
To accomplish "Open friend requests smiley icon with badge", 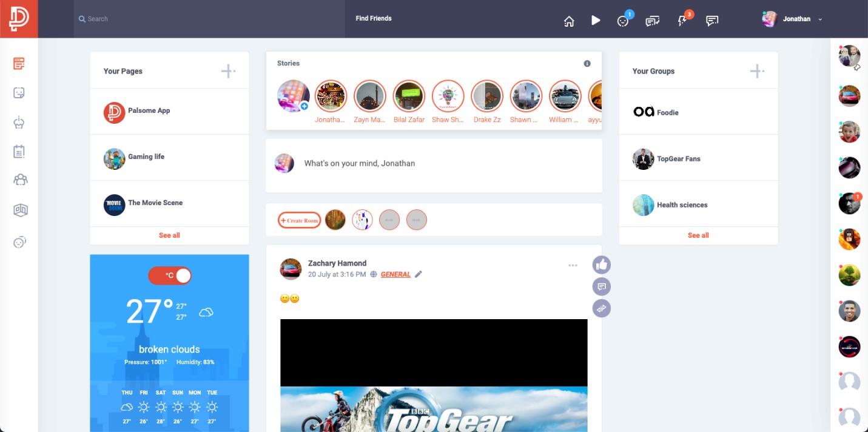I will click(623, 21).
